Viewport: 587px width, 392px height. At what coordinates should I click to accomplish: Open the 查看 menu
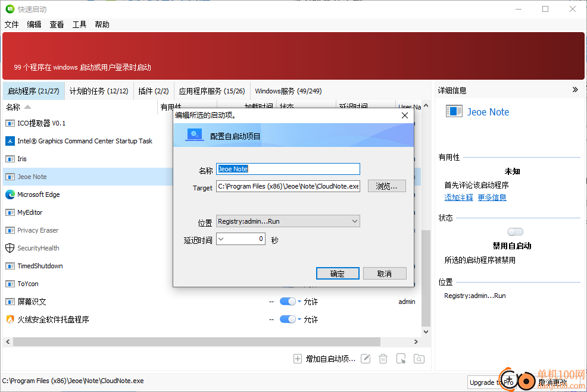point(57,25)
